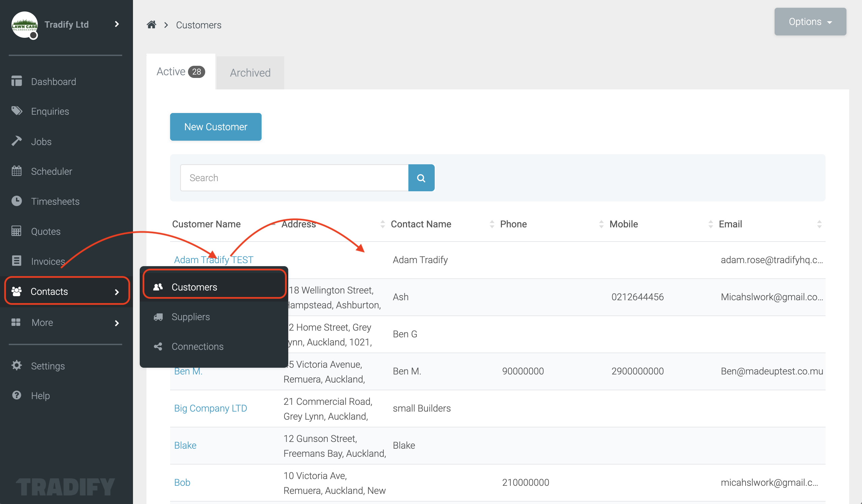The height and width of the screenshot is (504, 862).
Task: Click the Contacts people icon
Action: [x=17, y=291]
